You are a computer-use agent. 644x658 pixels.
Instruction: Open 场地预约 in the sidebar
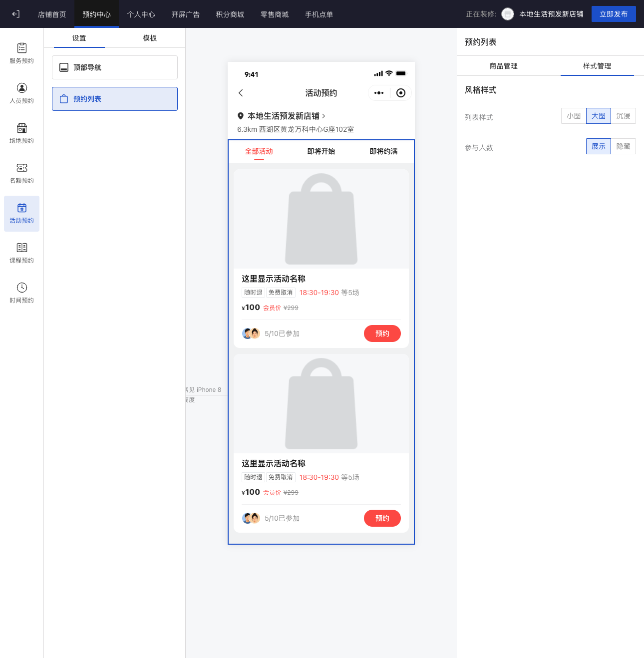tap(21, 133)
